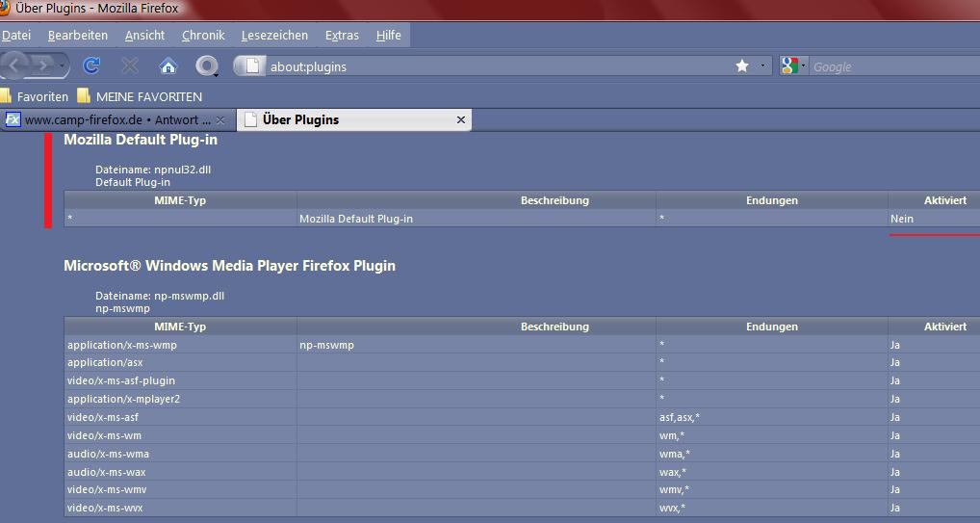Click the round toolbar button beside Home
This screenshot has height=523, width=980.
point(206,65)
